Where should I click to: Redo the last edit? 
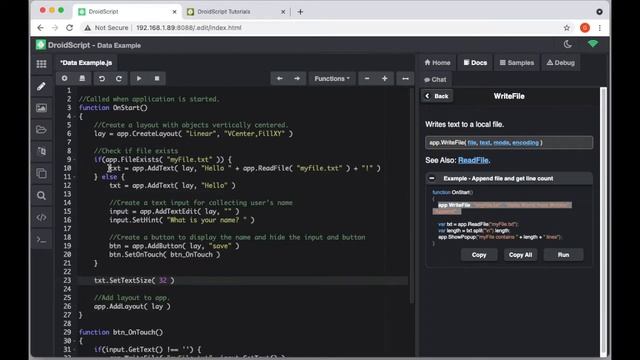pyautogui.click(x=119, y=78)
